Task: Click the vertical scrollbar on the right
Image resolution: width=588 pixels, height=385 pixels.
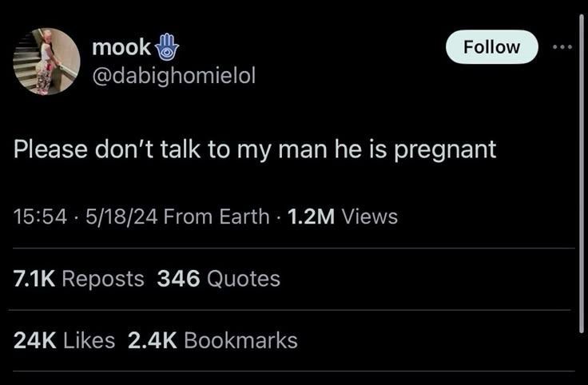Action: pos(582,174)
